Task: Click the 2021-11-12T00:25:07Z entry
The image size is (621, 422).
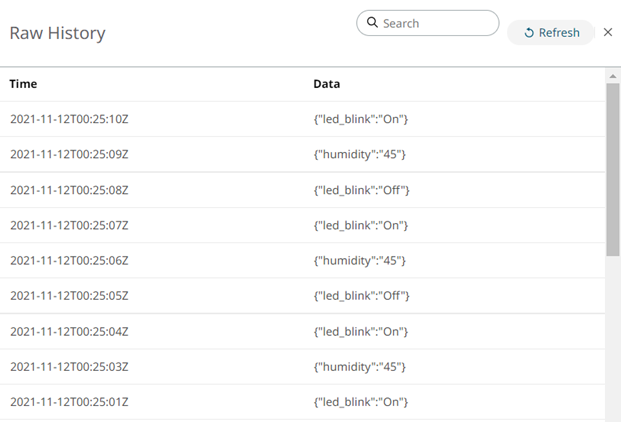Action: tap(69, 225)
